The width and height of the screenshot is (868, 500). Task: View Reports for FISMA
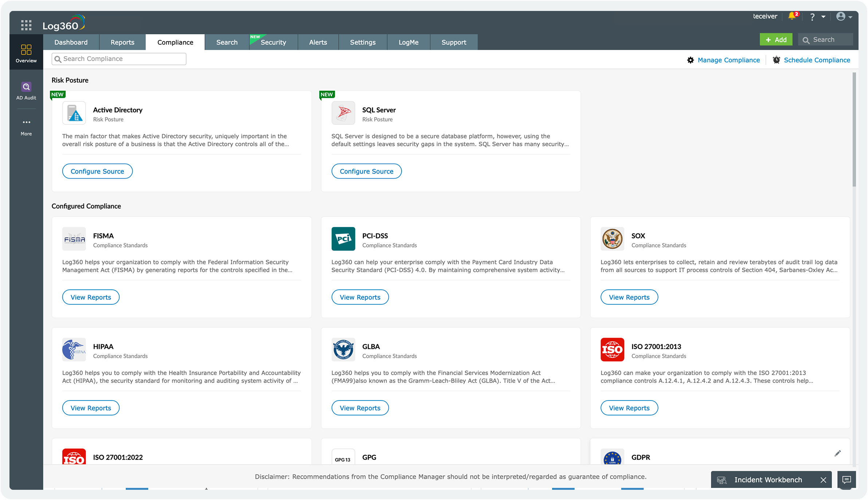click(91, 297)
